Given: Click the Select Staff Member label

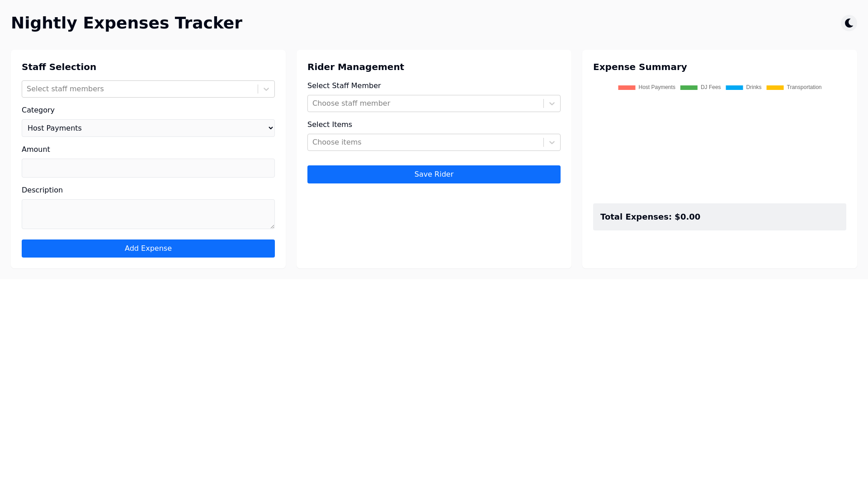Looking at the screenshot, I should (344, 86).
